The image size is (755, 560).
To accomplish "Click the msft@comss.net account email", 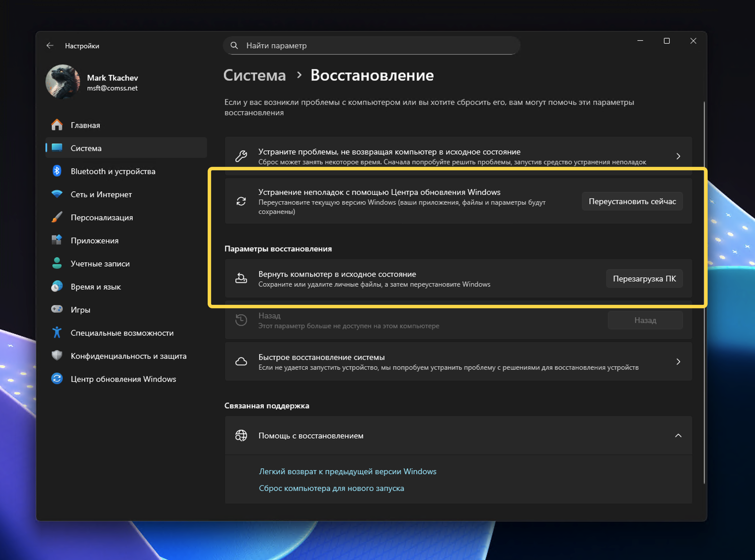I will [112, 88].
